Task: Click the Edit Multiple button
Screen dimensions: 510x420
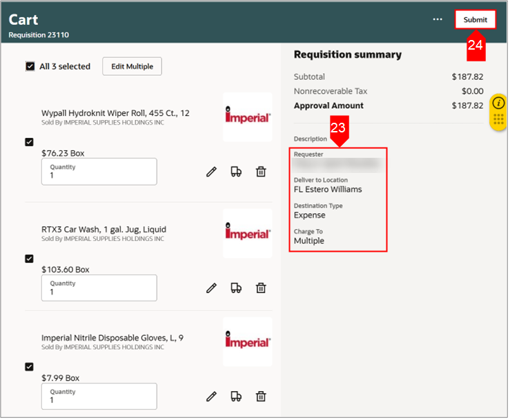Action: (x=133, y=67)
